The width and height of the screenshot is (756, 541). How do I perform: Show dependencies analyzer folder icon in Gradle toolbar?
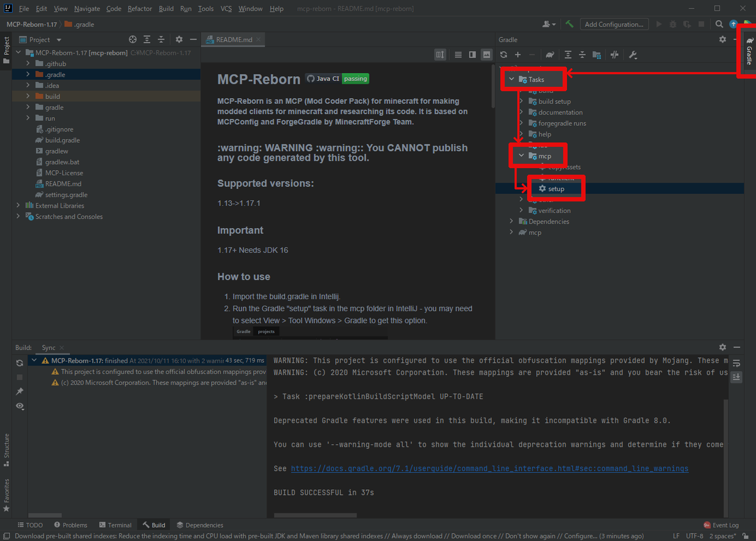tap(597, 55)
